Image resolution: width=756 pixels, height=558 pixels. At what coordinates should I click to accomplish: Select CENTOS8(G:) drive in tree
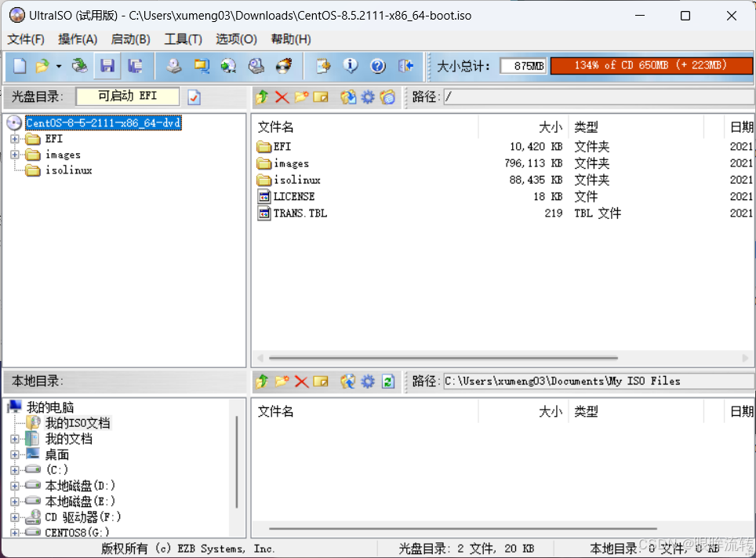point(77,532)
